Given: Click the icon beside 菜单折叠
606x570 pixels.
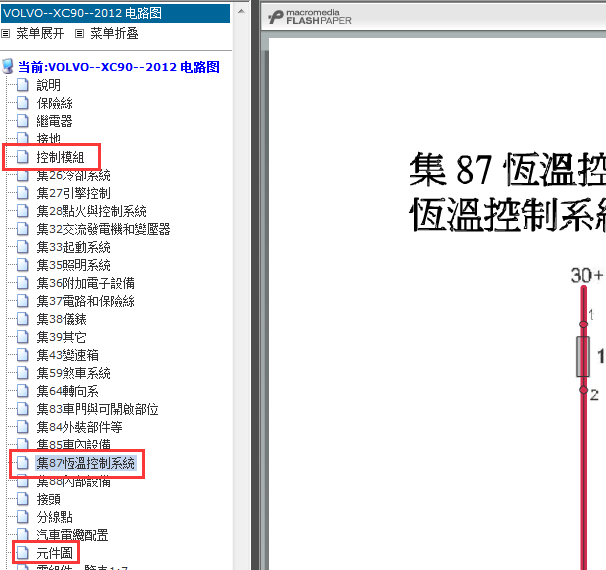Looking at the screenshot, I should coord(79,34).
